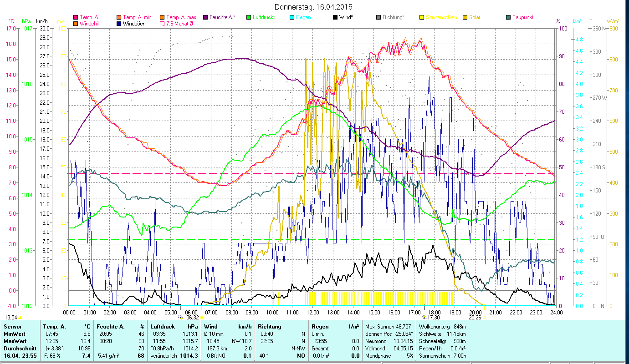The height and width of the screenshot is (364, 629).
Task: Click the MaxWert row label
Action: pyautogui.click(x=15, y=341)
